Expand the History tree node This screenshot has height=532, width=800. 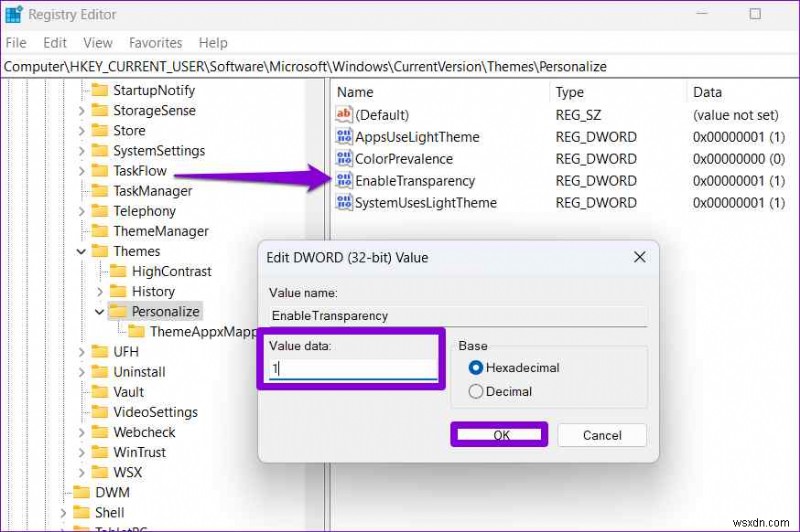tap(100, 291)
